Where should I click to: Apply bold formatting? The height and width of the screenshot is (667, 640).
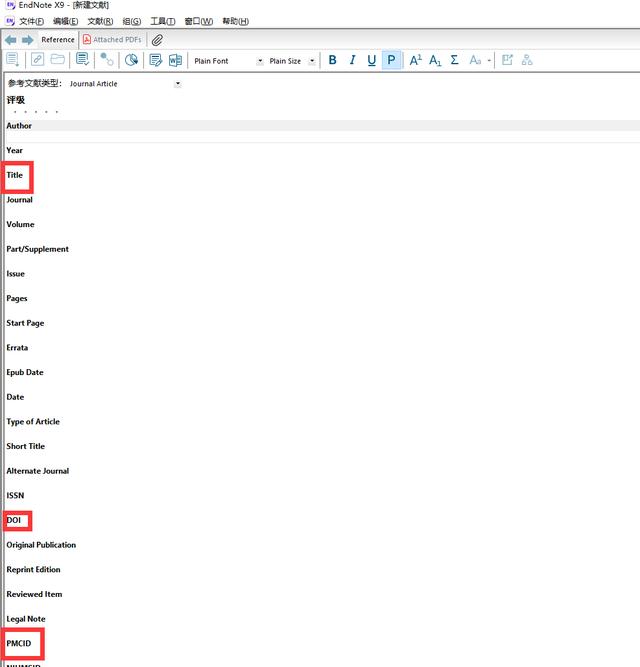pos(333,60)
